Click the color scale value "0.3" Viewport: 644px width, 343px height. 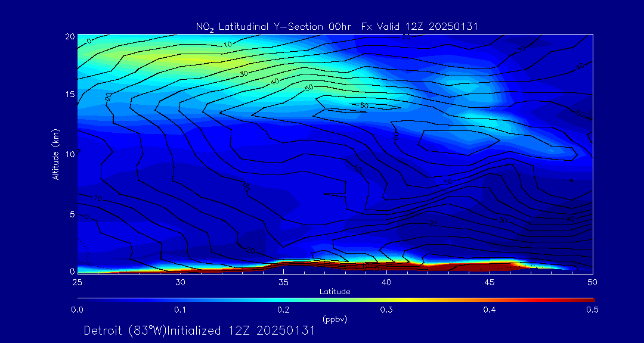point(386,310)
